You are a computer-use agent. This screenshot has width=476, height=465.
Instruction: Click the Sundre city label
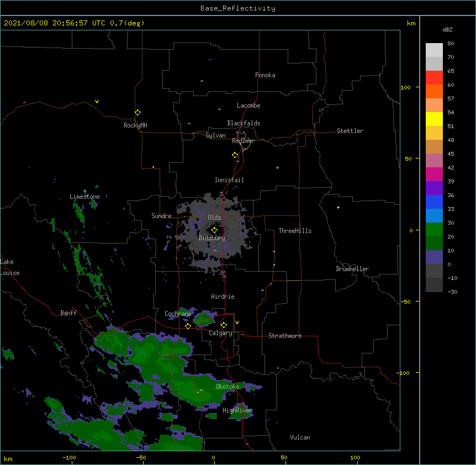[x=161, y=216]
